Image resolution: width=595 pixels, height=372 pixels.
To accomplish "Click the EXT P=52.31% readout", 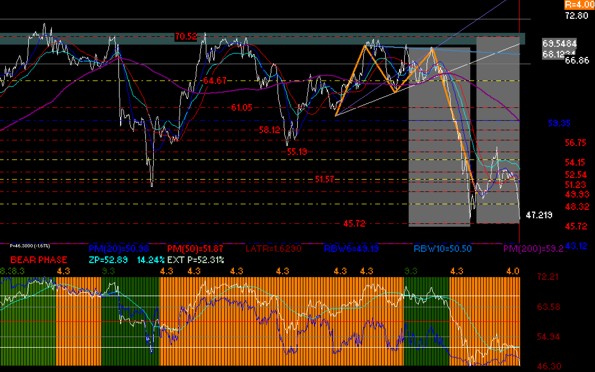I will 195,260.
